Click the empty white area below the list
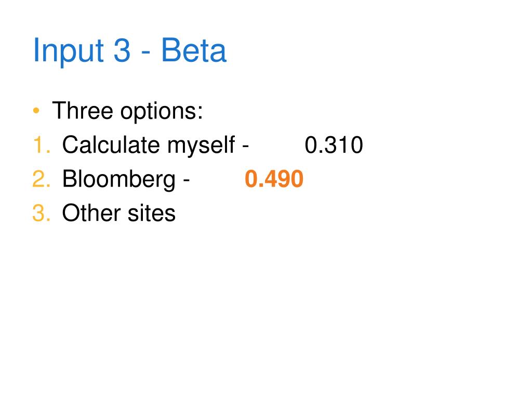The image size is (532, 399). coord(266,305)
